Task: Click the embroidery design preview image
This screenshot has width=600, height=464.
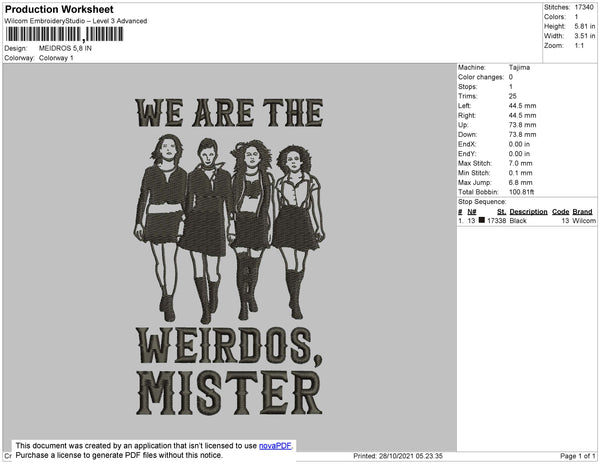Action: click(230, 257)
